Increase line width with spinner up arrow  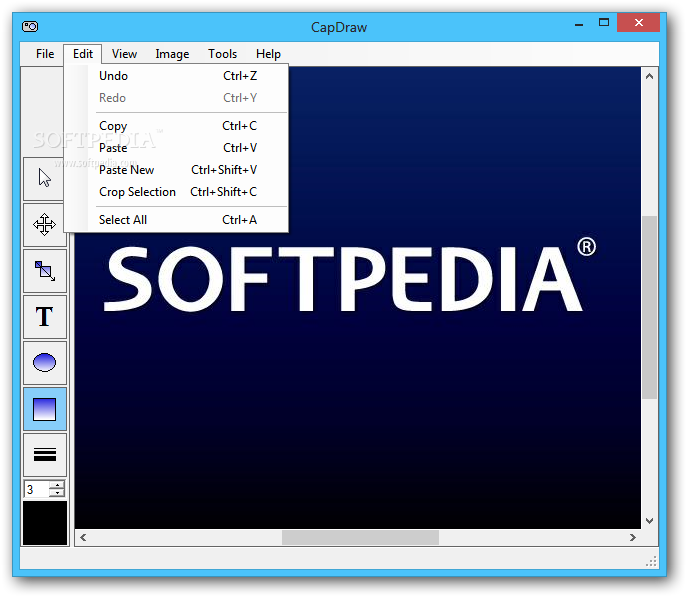[x=57, y=485]
